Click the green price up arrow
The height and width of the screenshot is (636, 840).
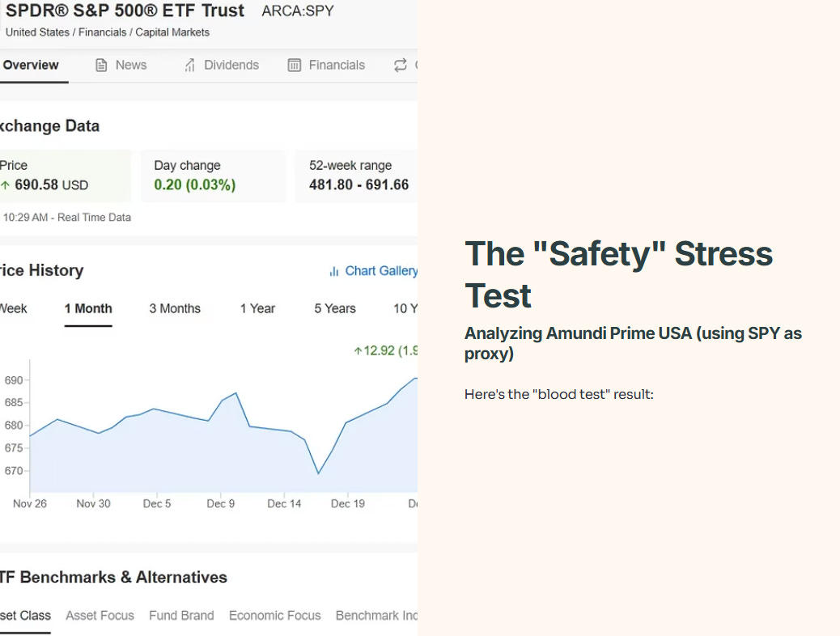coord(6,185)
